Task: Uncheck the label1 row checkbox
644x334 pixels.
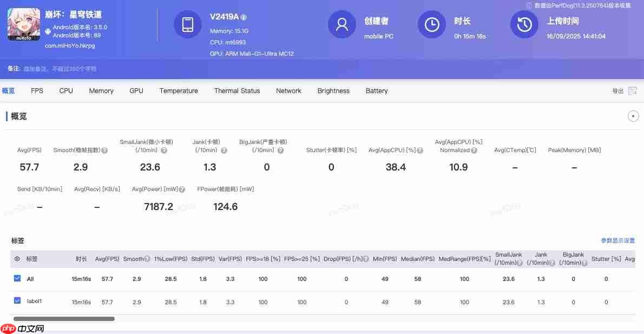Action: coord(17,302)
